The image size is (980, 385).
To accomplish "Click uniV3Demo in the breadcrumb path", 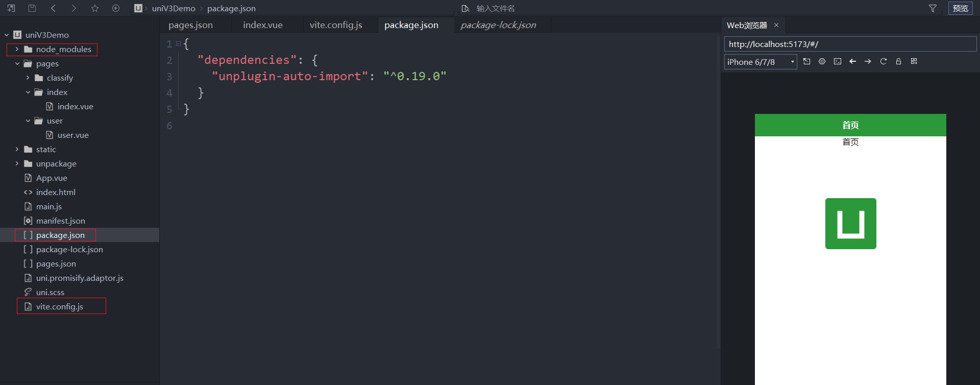I will click(x=174, y=8).
